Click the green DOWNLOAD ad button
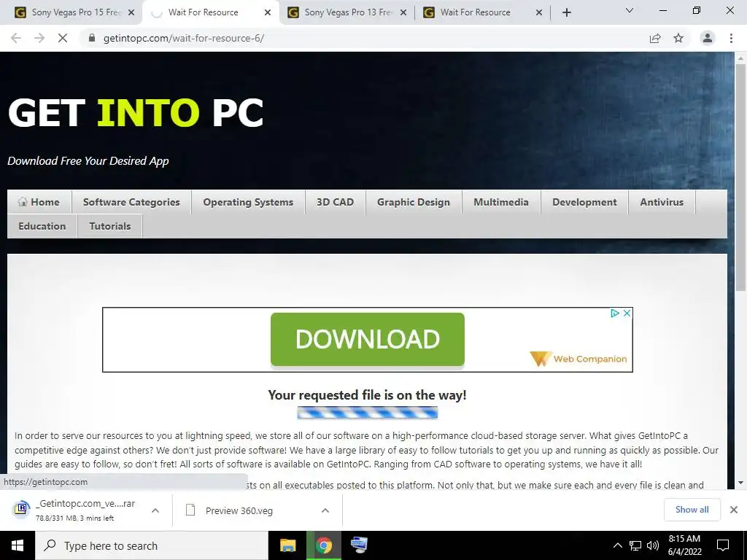Image resolution: width=747 pixels, height=560 pixels. tap(368, 340)
